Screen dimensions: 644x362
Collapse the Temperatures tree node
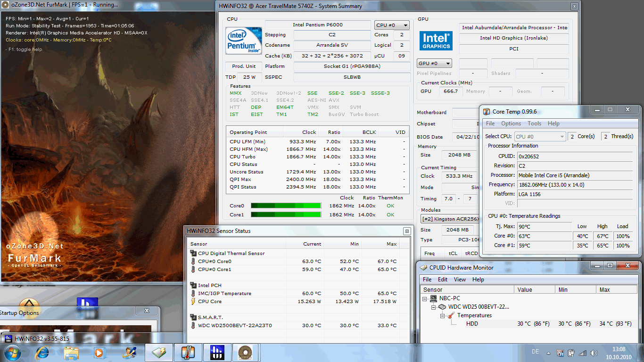[x=443, y=315]
